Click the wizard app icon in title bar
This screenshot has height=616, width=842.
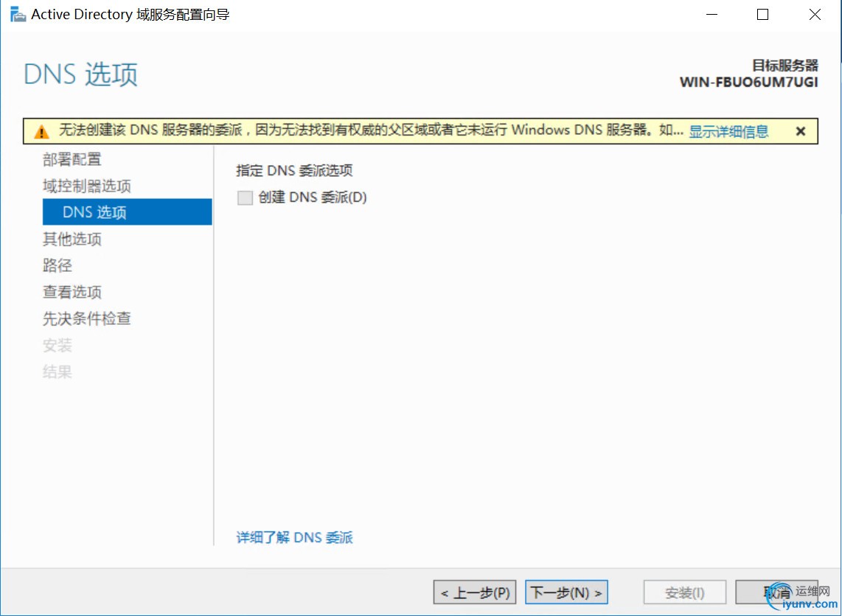(x=18, y=15)
